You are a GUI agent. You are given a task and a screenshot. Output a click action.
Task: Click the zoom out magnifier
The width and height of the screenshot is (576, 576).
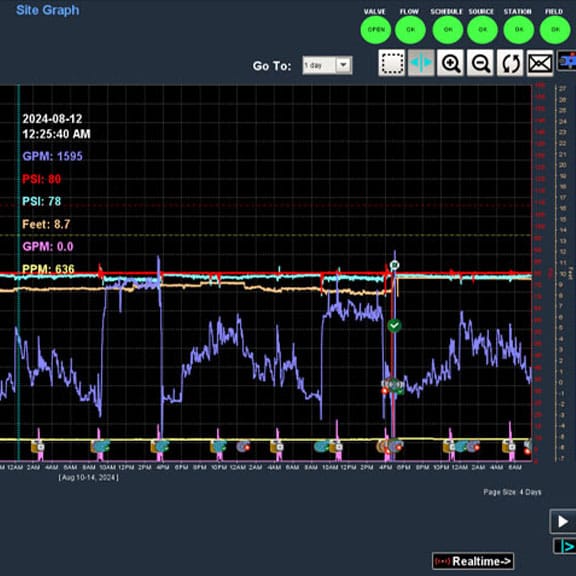pos(480,63)
